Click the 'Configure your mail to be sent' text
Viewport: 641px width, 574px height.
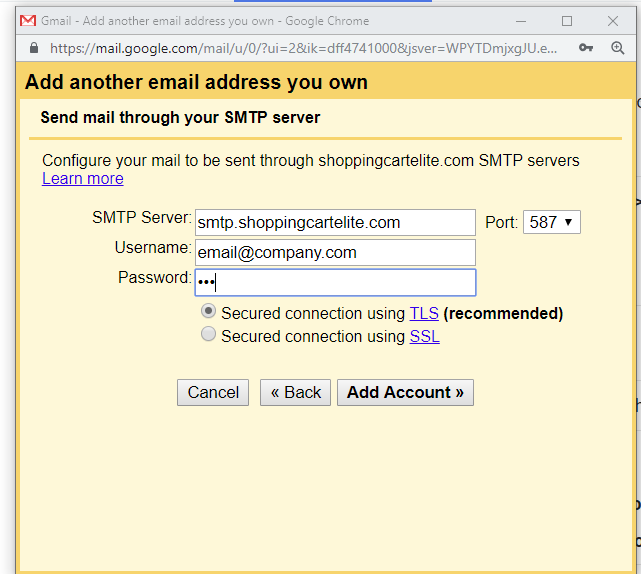point(311,161)
